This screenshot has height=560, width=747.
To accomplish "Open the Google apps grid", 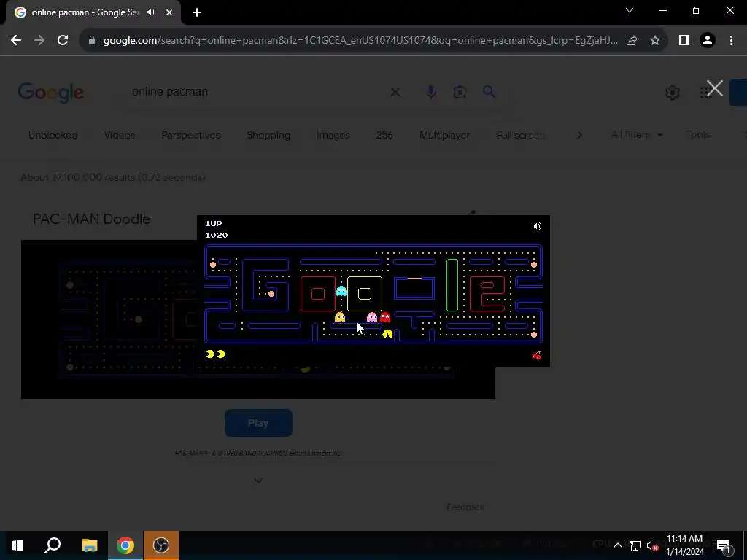I will click(x=705, y=93).
